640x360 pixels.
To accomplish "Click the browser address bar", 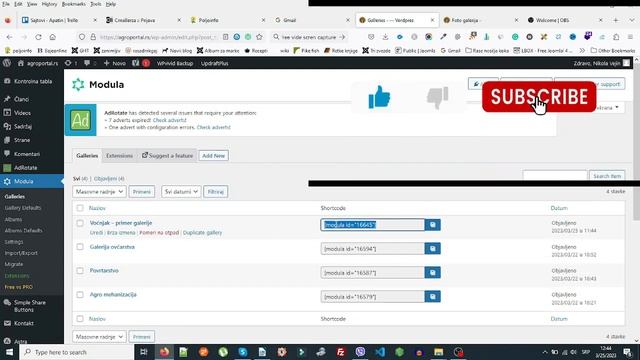I will click(x=159, y=37).
